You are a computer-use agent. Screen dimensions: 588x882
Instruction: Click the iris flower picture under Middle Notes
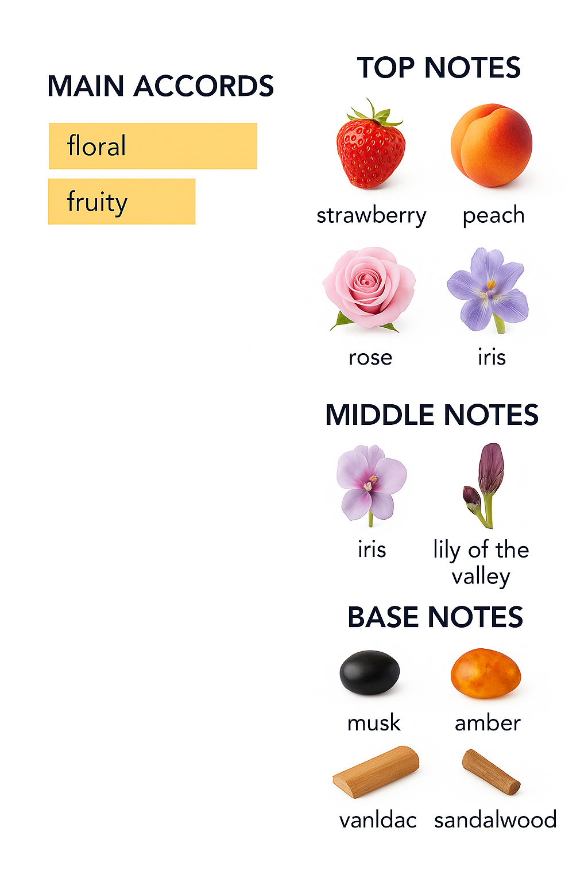pos(371,483)
